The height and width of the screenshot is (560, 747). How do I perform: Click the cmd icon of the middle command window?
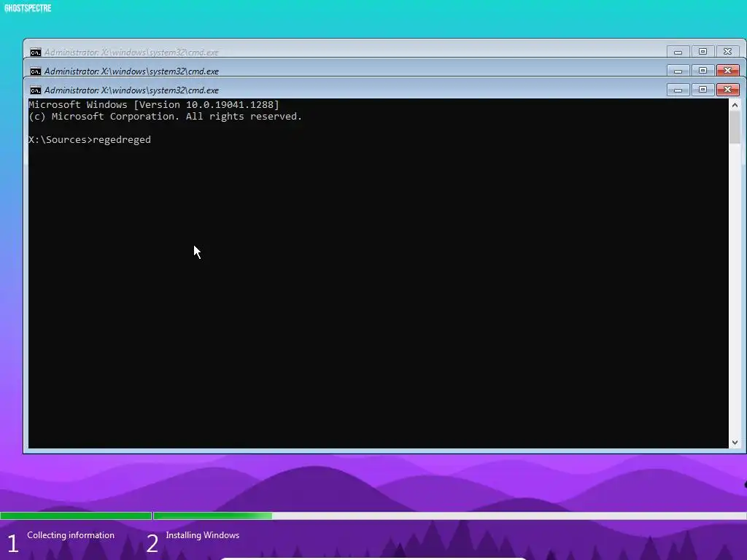(x=35, y=71)
